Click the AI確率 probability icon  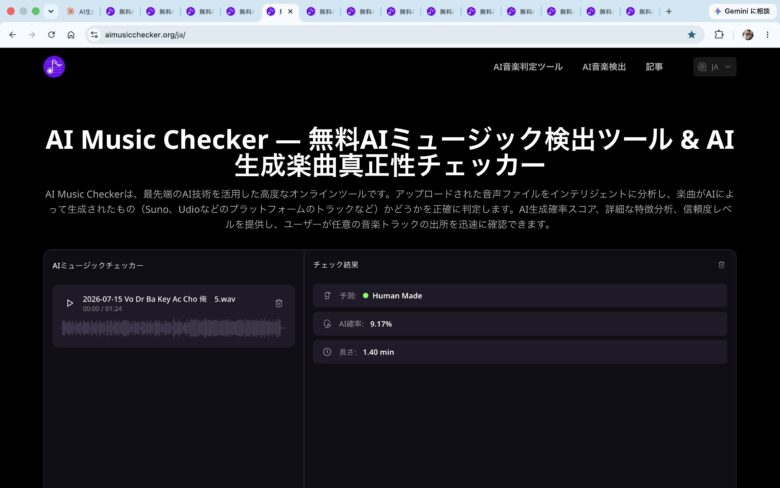tap(327, 324)
